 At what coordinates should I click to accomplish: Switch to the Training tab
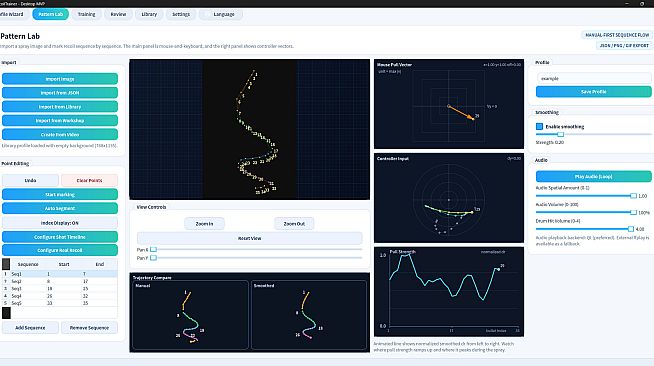tap(86, 14)
